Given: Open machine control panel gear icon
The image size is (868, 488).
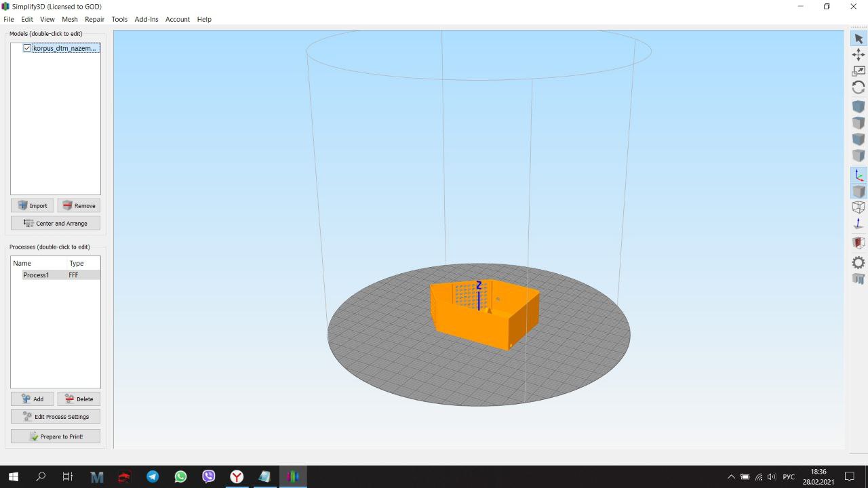Looking at the screenshot, I should pos(859,262).
